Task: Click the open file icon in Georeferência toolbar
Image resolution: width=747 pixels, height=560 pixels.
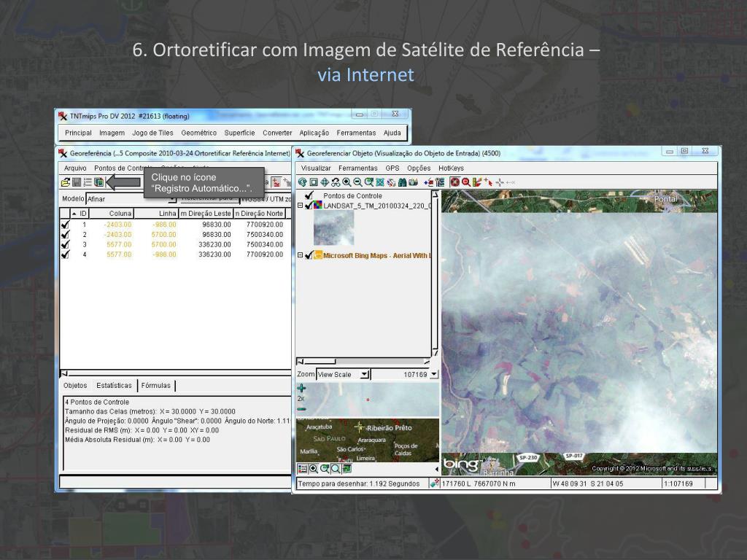Action: [65, 182]
